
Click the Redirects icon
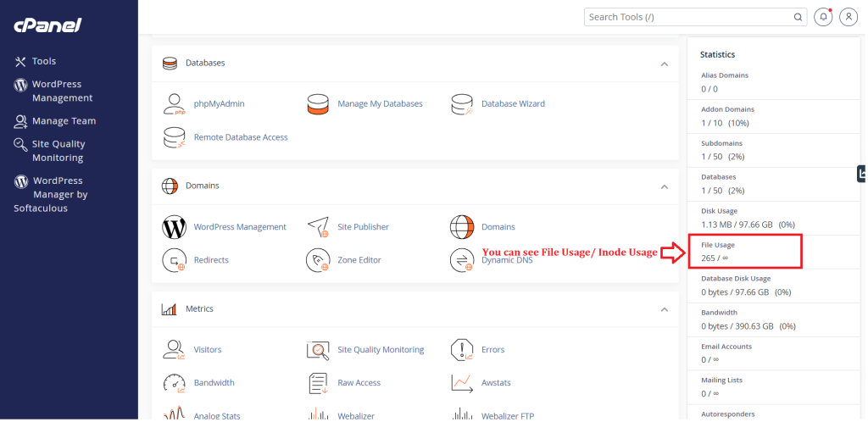(x=175, y=260)
